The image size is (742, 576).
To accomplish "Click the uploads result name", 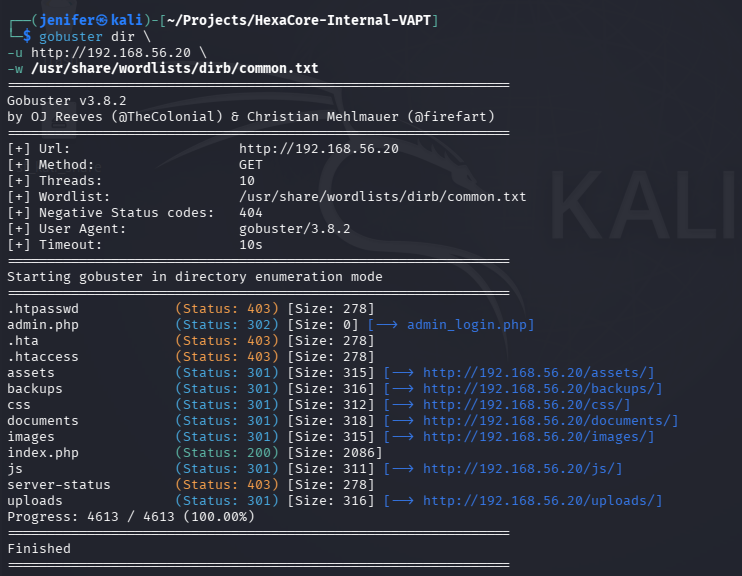I will pos(35,501).
